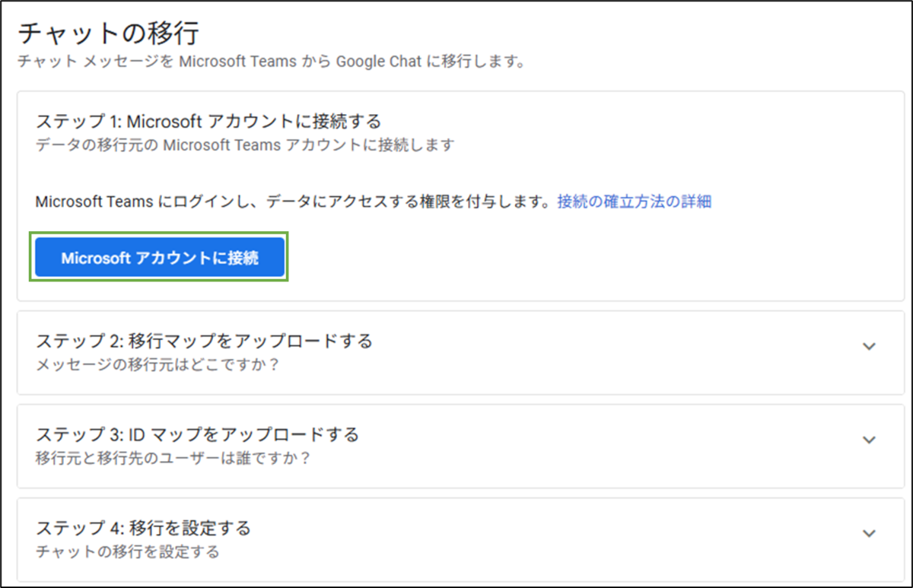Click text Microsoft Teams にログインし、データにアクセスする権限を付与します

pos(293,202)
